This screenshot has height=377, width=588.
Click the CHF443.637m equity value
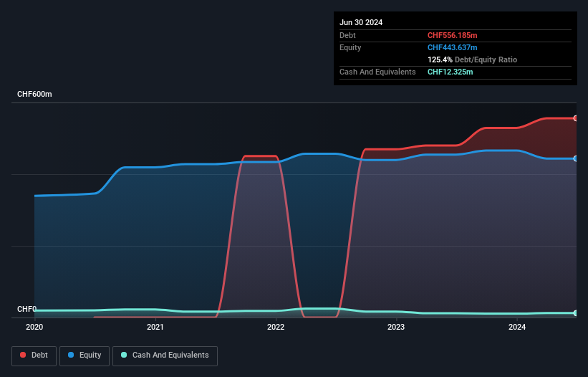pos(452,47)
